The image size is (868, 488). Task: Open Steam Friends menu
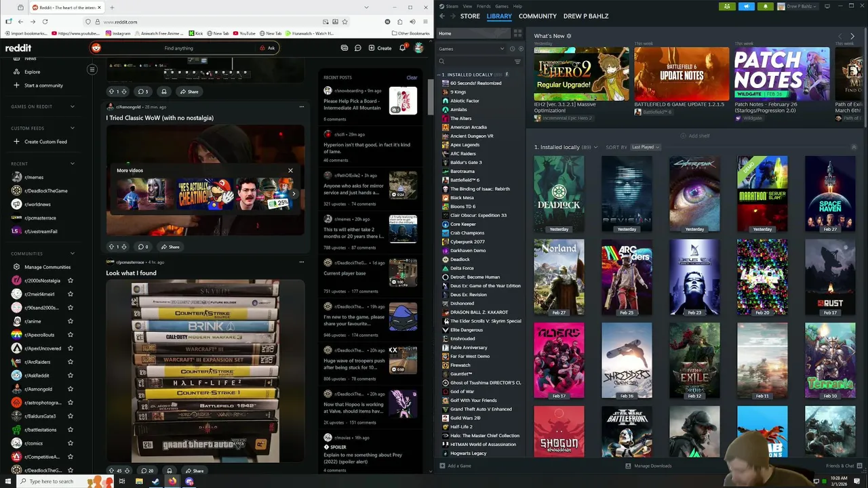point(484,6)
